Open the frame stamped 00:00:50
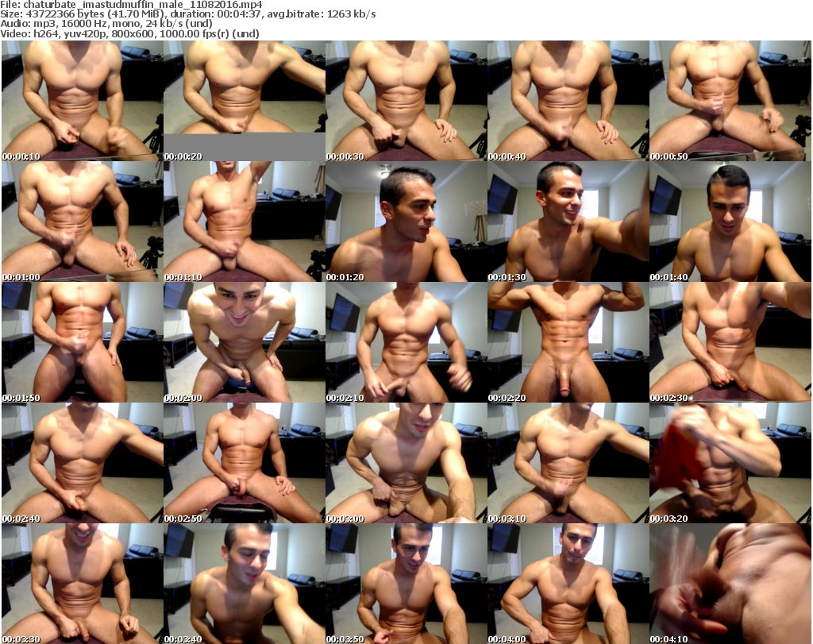The height and width of the screenshot is (644, 813). (x=730, y=101)
